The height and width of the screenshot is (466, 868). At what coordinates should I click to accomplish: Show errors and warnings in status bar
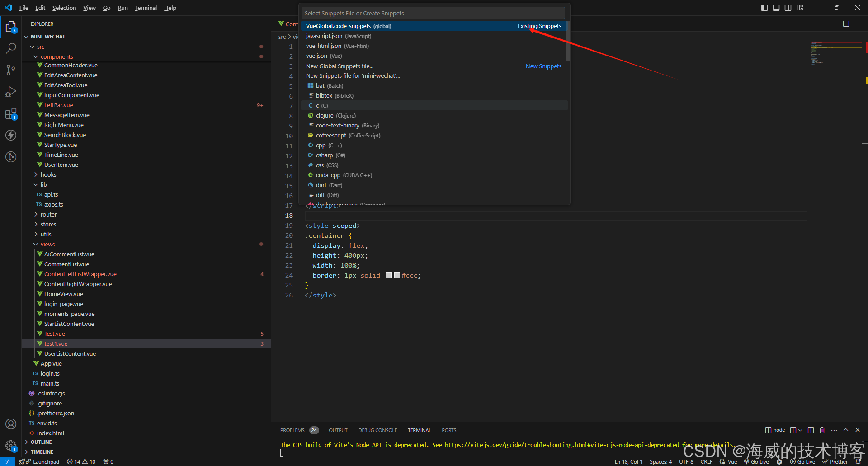(x=81, y=461)
